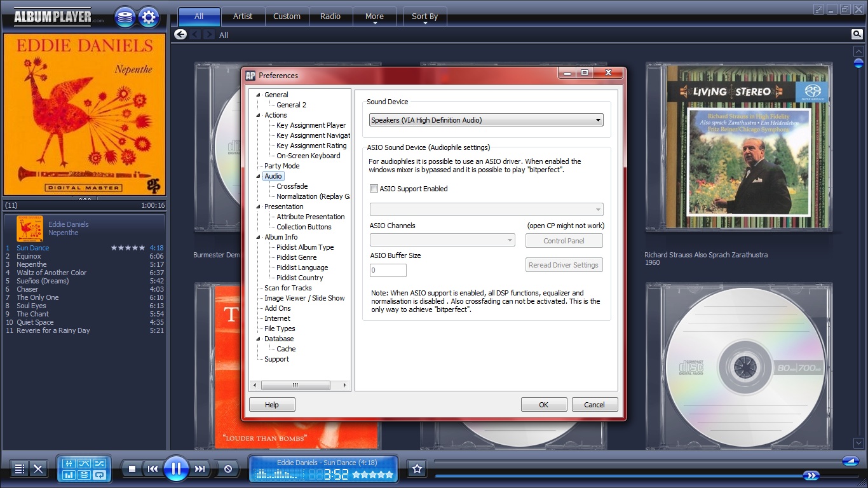Screen dimensions: 868x488
Task: Open the curve DSP icon
Action: point(84,463)
